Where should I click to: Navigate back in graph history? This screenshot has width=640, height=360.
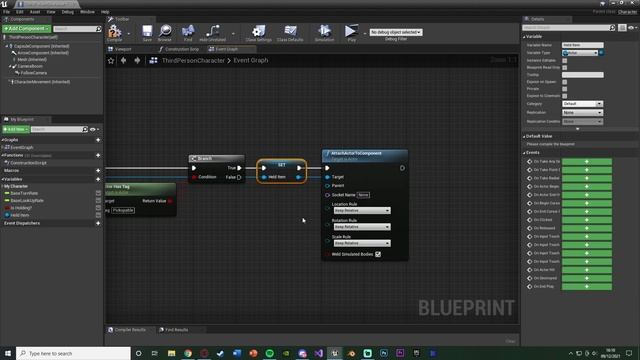124,60
